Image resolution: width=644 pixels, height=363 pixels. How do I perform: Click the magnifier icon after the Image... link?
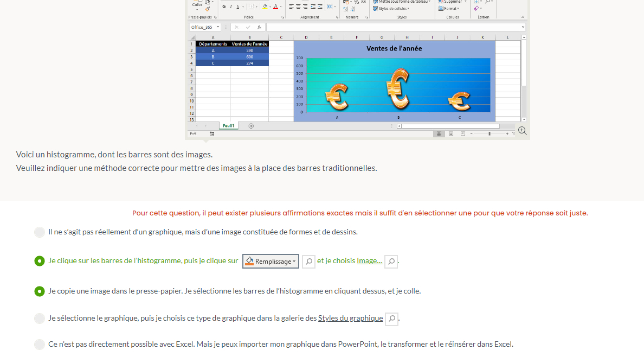point(391,262)
